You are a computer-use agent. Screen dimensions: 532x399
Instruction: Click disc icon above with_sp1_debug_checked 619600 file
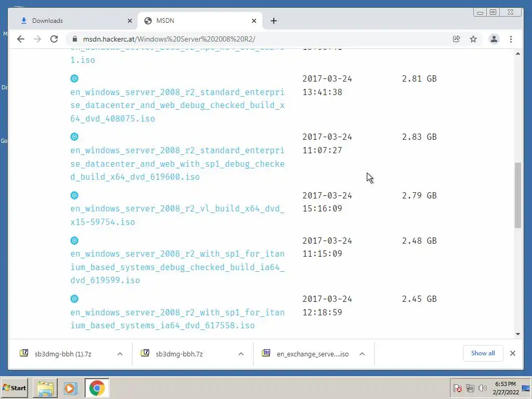tap(74, 137)
